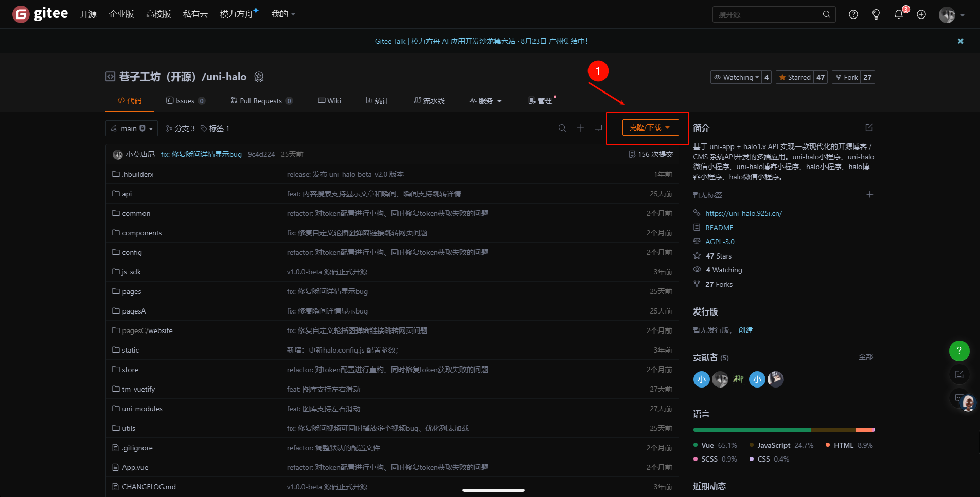Open the help question mark icon in header
980x497 pixels.
tap(853, 14)
